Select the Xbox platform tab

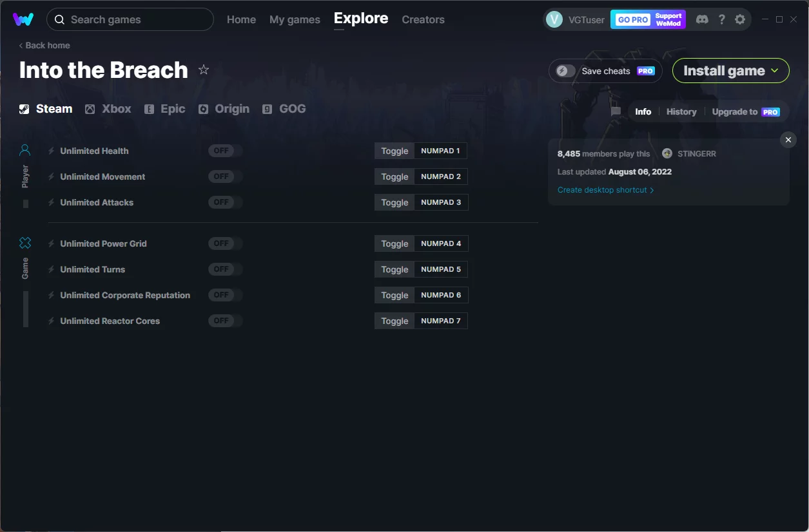(108, 109)
